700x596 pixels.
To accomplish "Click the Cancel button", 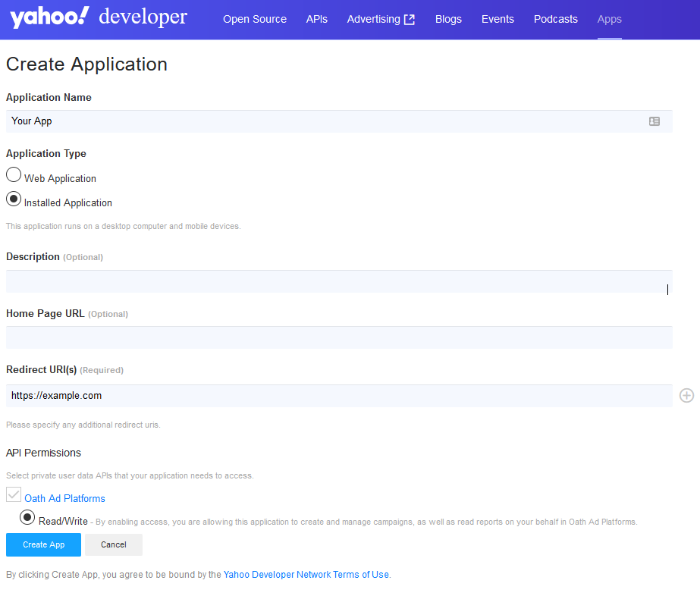I will 113,544.
